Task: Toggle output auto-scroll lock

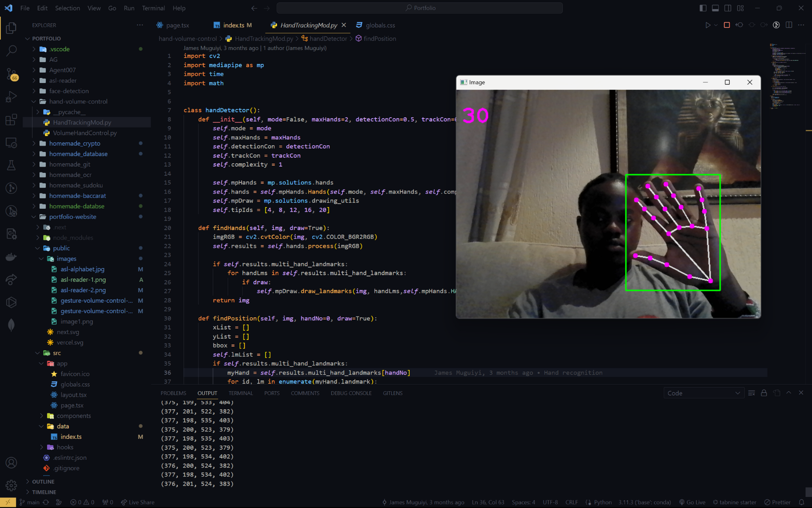Action: [764, 393]
